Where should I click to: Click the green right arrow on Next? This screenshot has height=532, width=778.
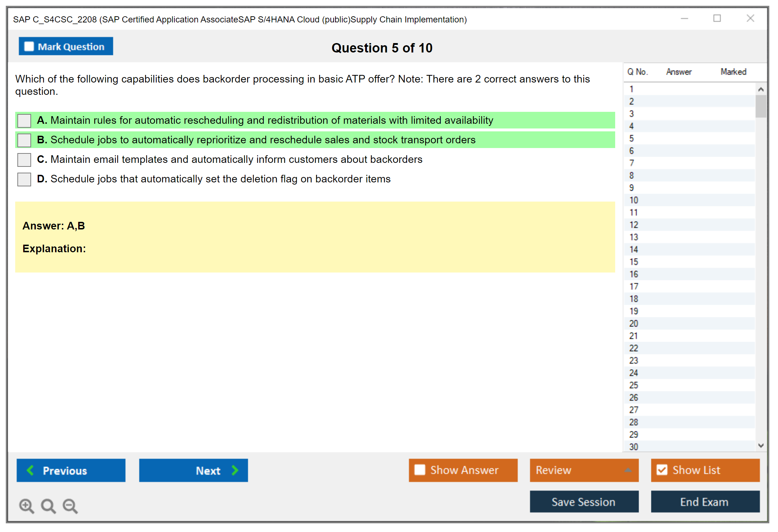(235, 470)
